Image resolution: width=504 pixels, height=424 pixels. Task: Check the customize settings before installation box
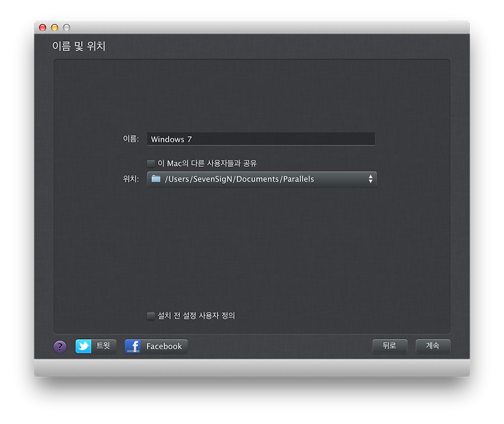click(150, 316)
